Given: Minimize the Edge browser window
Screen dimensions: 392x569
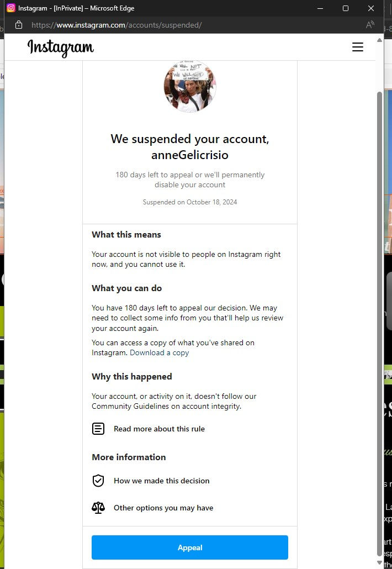Looking at the screenshot, I should [320, 8].
